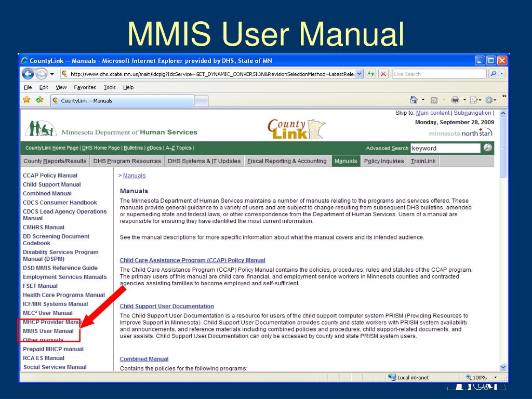Click the keyword search input field
The image size is (532, 399).
click(x=445, y=148)
